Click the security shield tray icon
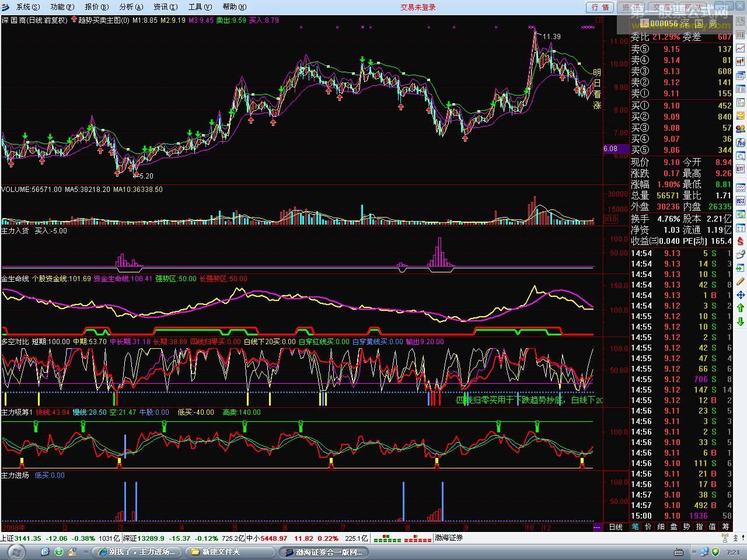The width and height of the screenshot is (747, 560). (715, 551)
